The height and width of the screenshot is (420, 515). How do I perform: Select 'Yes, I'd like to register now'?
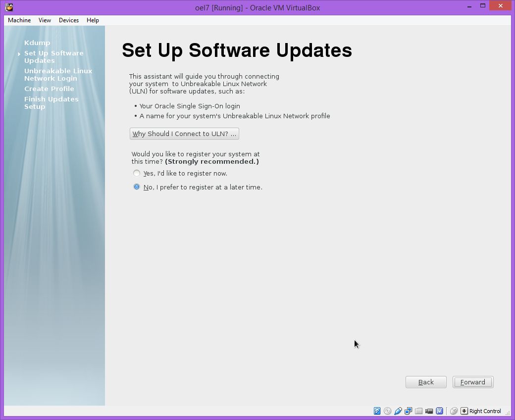[136, 173]
